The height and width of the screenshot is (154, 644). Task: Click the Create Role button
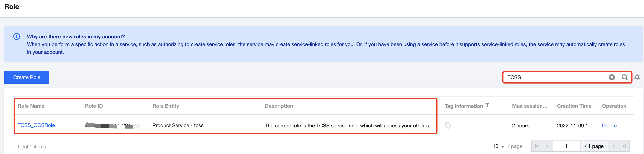point(27,77)
